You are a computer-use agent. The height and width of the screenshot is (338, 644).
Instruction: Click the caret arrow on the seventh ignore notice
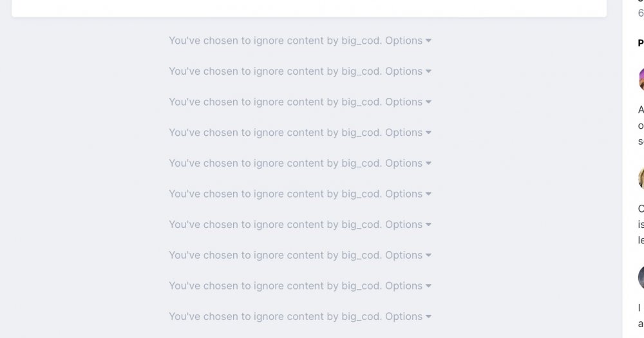pos(428,225)
